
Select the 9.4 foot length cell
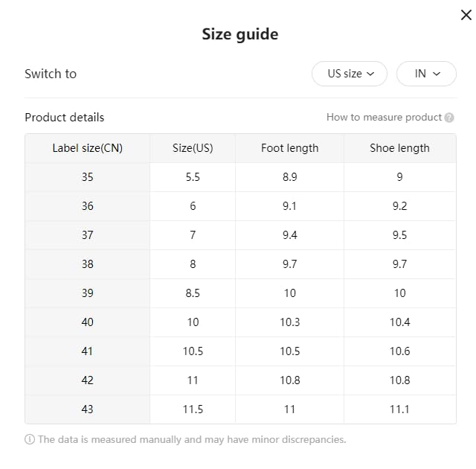tap(289, 235)
